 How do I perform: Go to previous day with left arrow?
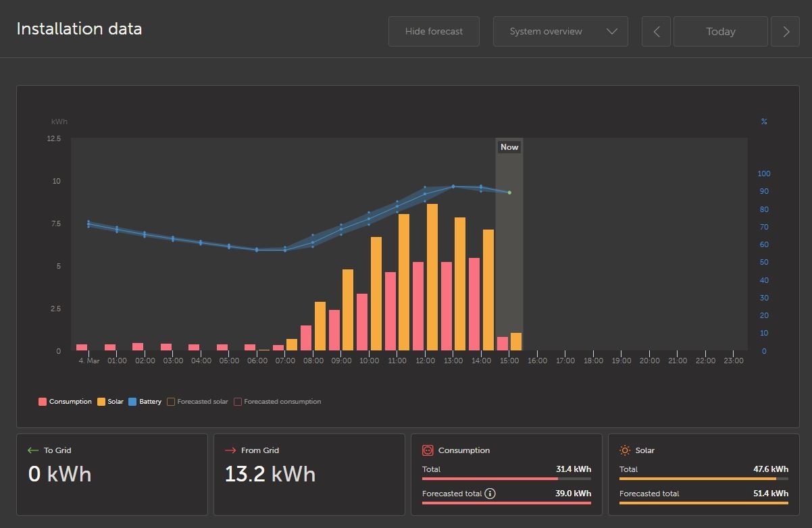tap(656, 32)
